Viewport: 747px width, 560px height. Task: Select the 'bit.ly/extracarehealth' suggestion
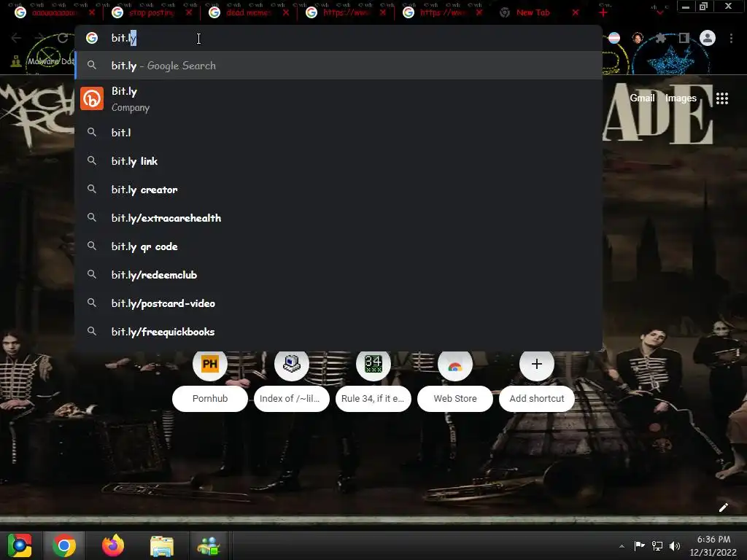338,218
